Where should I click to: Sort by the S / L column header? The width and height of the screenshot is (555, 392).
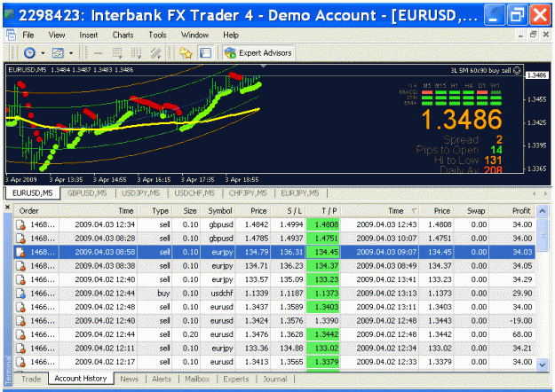click(288, 211)
